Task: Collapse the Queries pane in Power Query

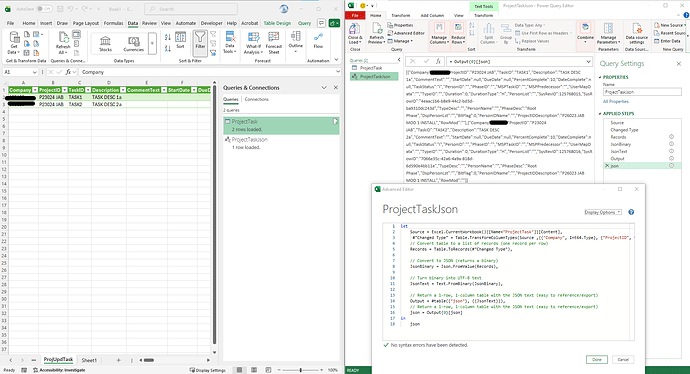Action: coord(399,60)
